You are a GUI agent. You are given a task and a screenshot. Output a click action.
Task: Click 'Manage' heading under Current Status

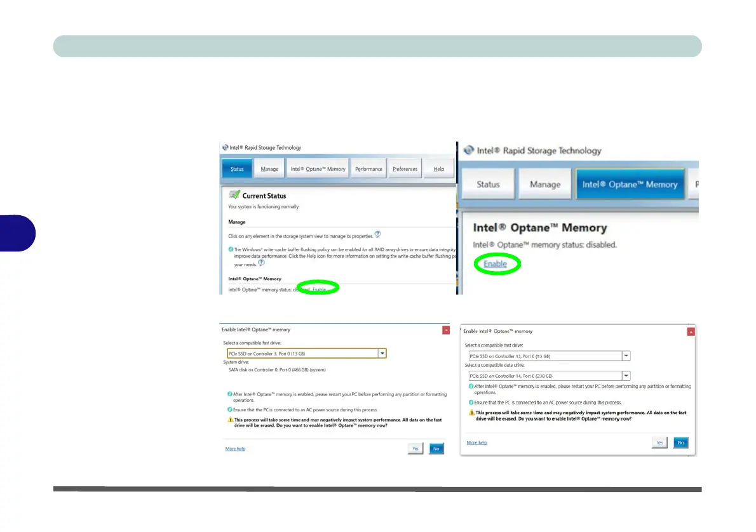(237, 222)
